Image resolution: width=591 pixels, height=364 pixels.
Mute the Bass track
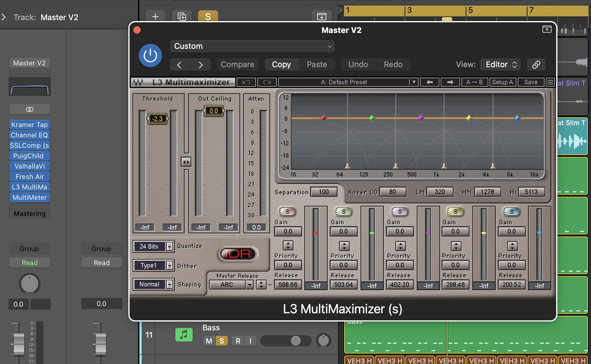point(209,341)
